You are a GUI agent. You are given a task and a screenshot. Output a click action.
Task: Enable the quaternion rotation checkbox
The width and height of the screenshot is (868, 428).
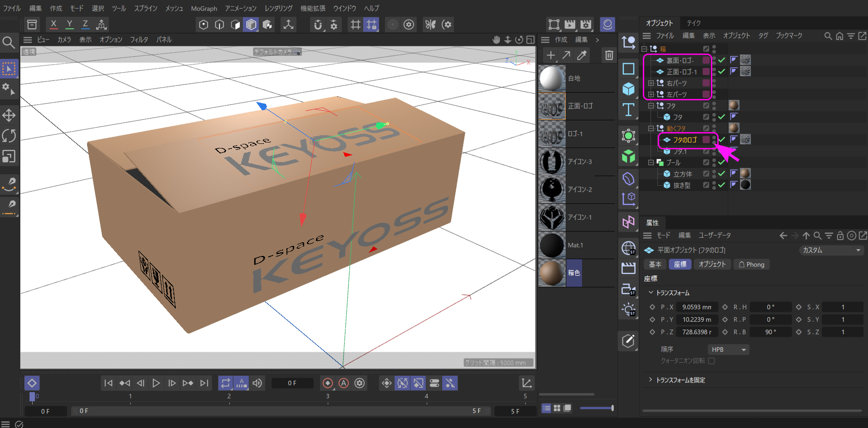pos(711,361)
